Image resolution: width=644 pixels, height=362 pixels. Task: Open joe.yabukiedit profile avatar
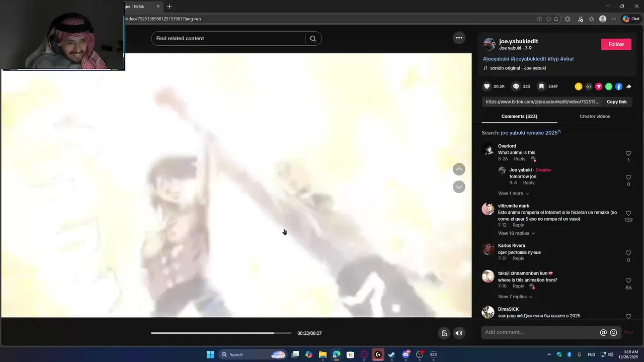[489, 44]
